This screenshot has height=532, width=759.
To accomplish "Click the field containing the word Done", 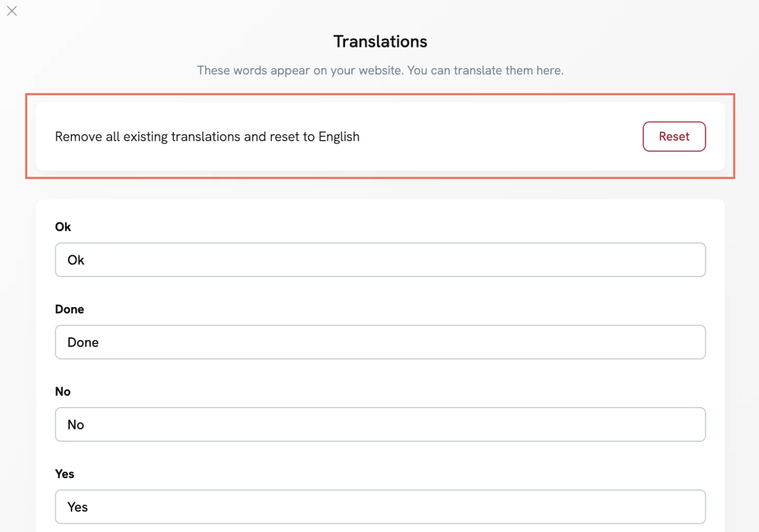I will point(380,342).
